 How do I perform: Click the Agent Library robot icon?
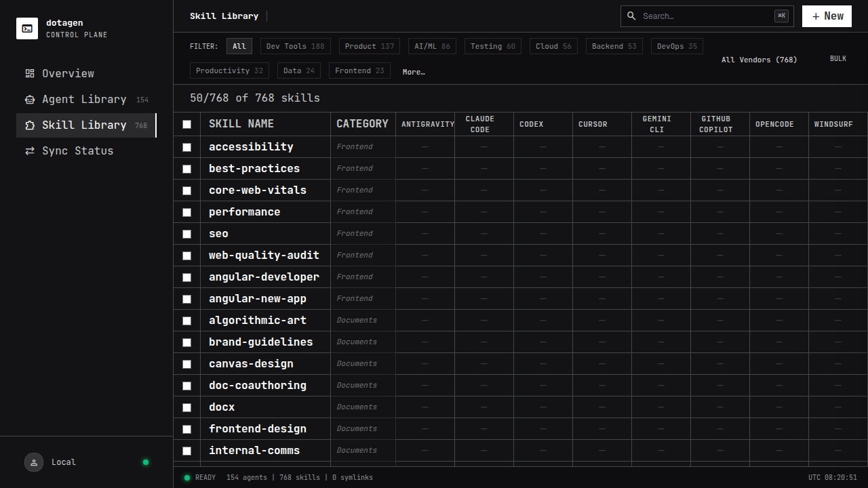tap(30, 99)
